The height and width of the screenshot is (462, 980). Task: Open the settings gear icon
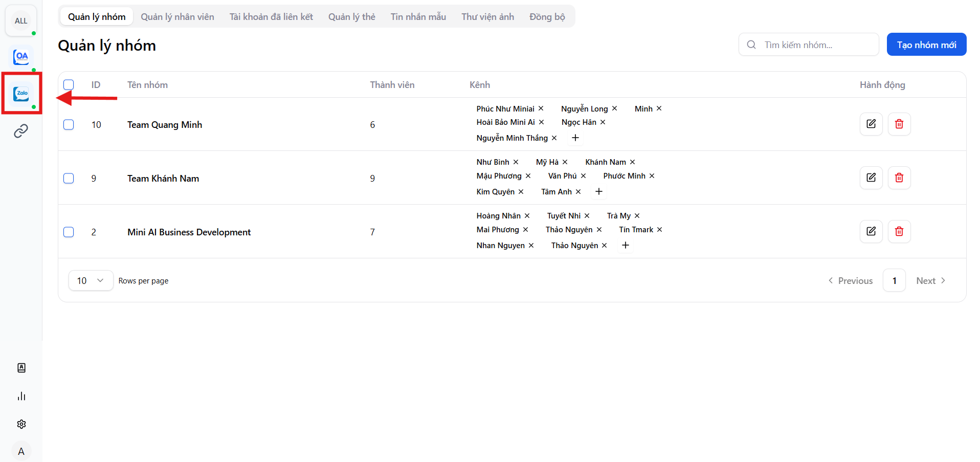[x=21, y=424]
